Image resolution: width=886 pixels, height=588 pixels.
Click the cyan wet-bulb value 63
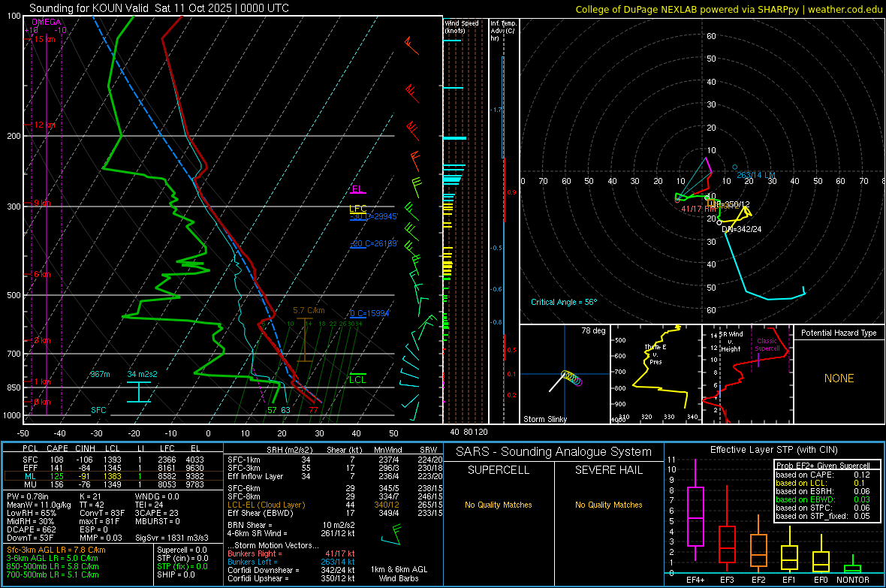coord(285,410)
